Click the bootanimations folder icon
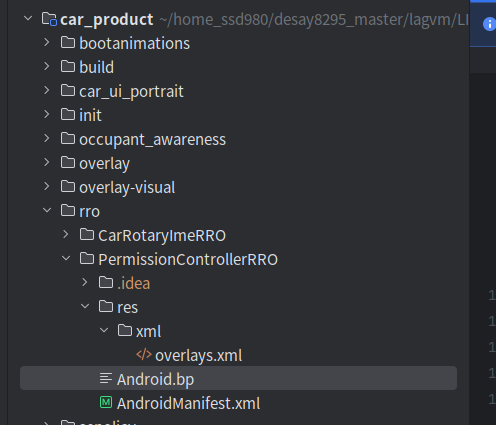 [68, 42]
